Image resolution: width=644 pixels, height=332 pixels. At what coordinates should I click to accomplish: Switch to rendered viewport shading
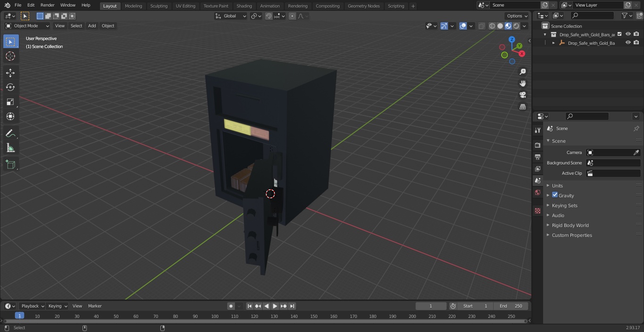pyautogui.click(x=516, y=26)
